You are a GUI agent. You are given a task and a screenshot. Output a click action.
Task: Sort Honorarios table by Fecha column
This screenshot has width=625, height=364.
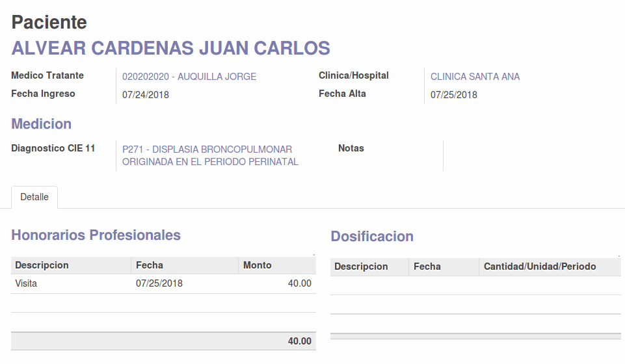click(150, 265)
